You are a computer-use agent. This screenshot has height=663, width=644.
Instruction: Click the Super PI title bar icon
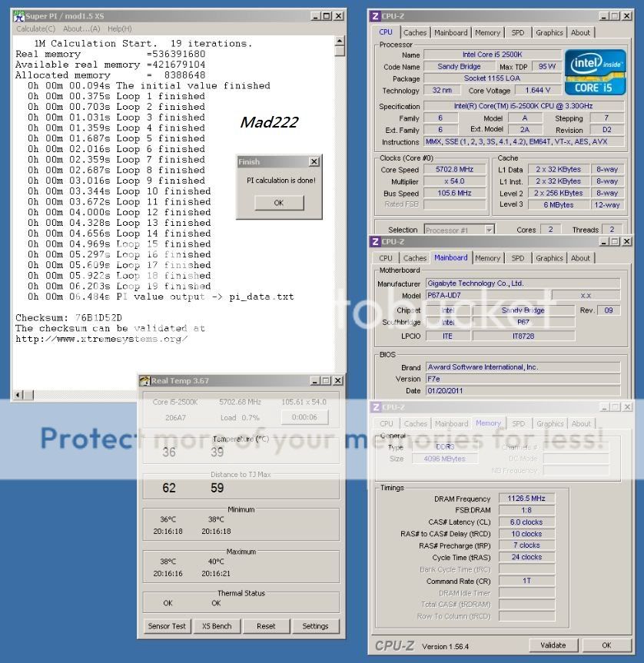pyautogui.click(x=18, y=15)
